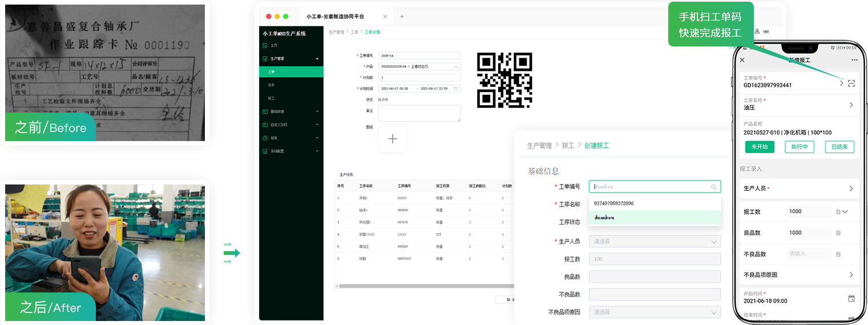Open the 不良品项原因 dropdown in the create form
This screenshot has height=325, width=868.
click(655, 312)
